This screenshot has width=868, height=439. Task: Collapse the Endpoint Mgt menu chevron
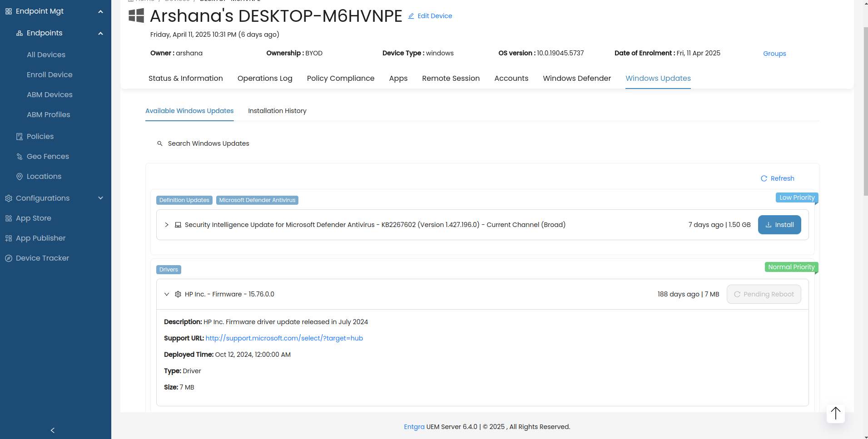[101, 11]
